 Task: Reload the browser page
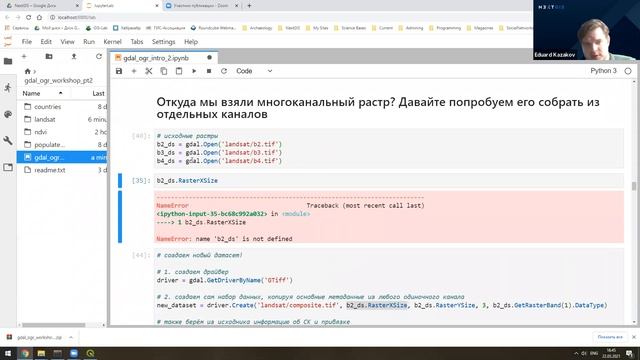point(28,17)
